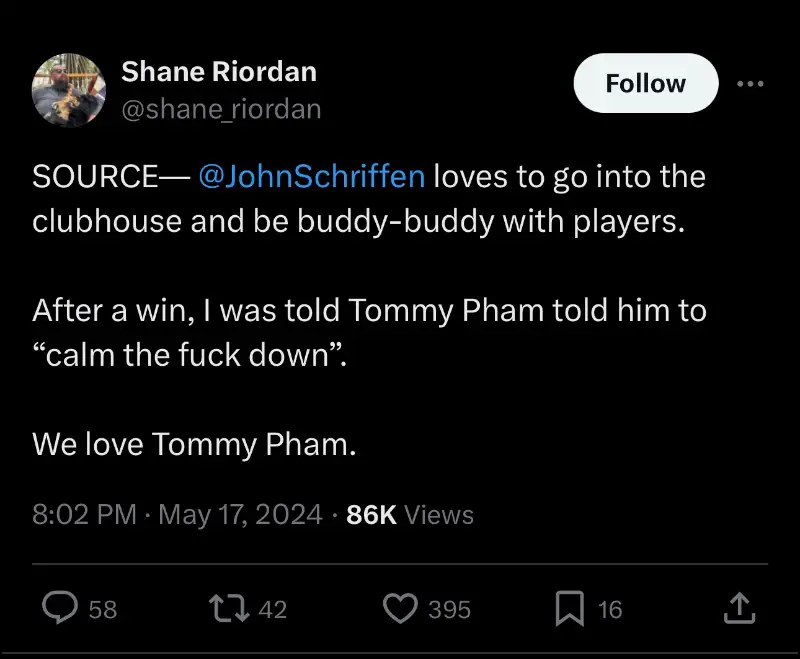The image size is (800, 659).
Task: Click the 8:02 PM timestamp
Action: pyautogui.click(x=84, y=515)
